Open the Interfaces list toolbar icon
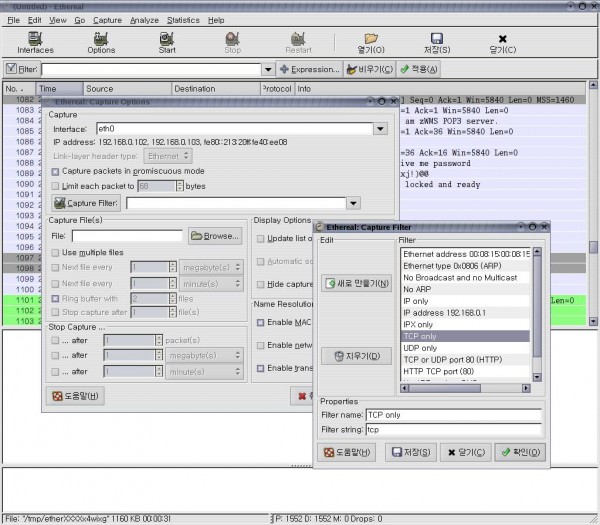The height and width of the screenshot is (525, 600). 35,42
